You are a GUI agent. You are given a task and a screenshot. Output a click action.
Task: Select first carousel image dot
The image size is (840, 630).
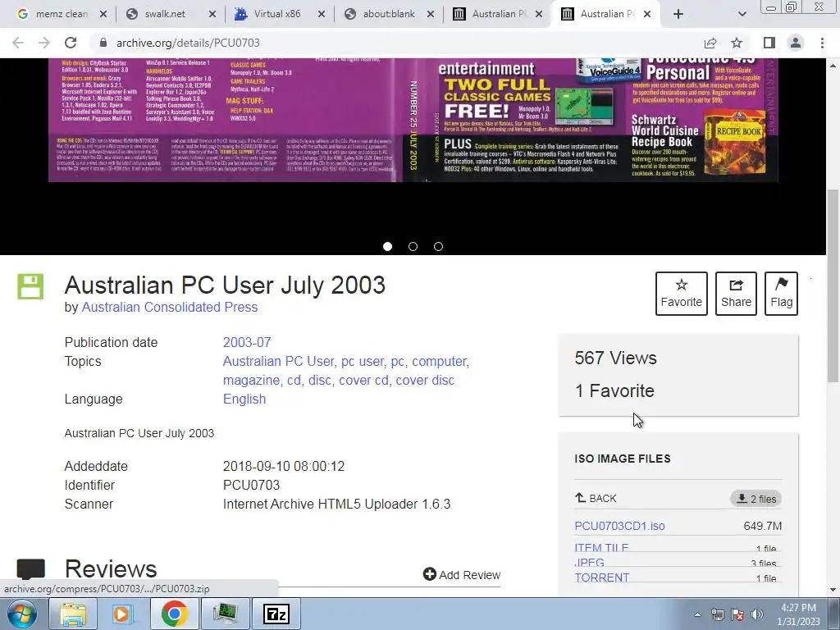387,246
